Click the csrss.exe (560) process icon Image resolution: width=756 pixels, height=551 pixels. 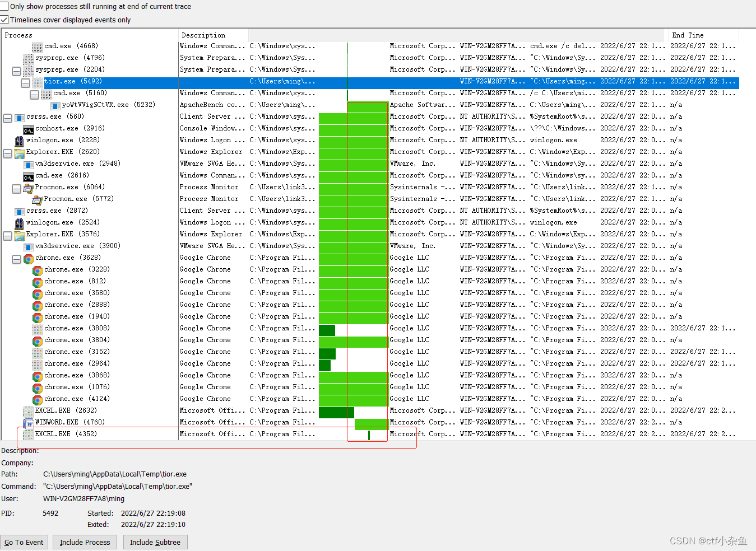[19, 117]
